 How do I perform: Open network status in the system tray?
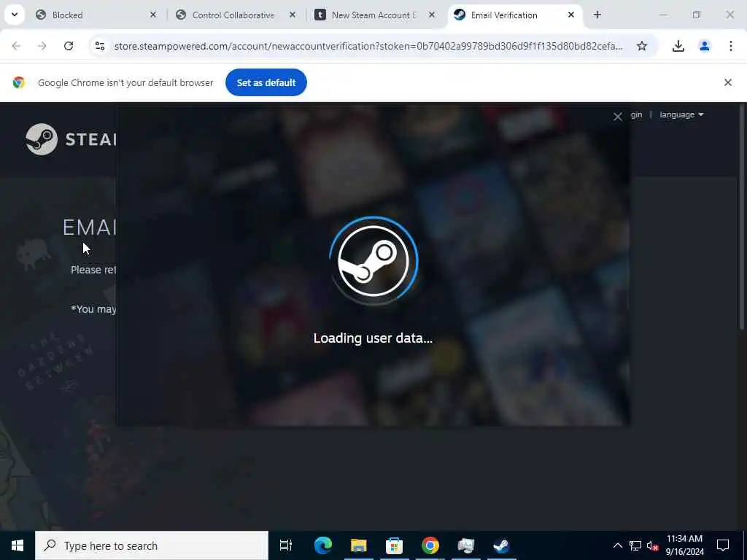tap(635, 545)
